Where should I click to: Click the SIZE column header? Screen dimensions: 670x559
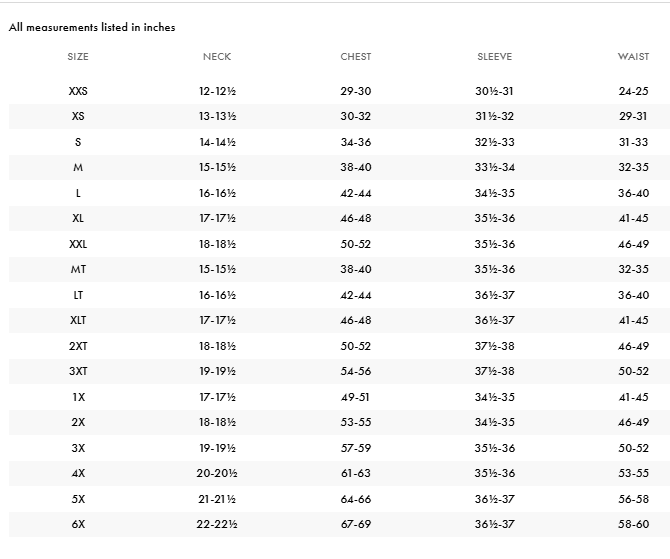[78, 56]
